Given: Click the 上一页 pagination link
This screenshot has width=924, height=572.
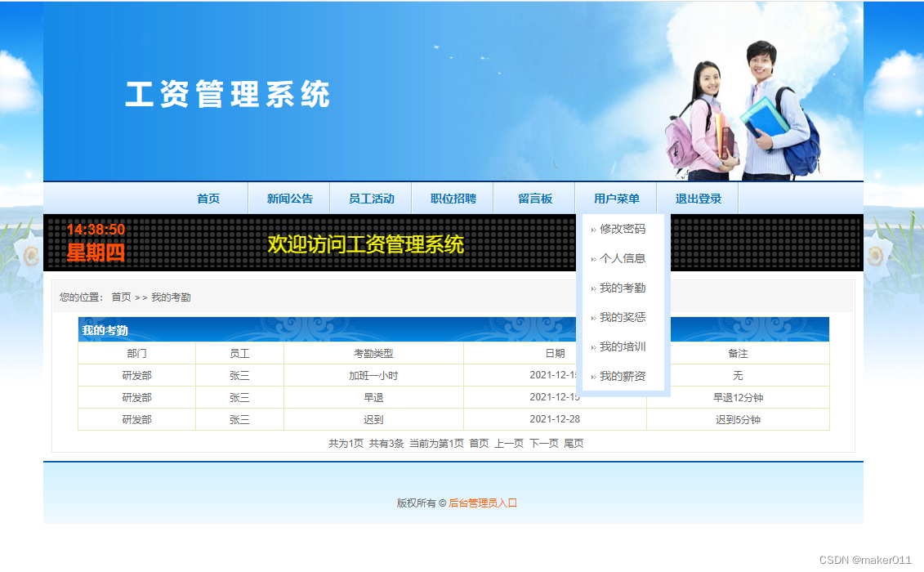Looking at the screenshot, I should point(508,444).
